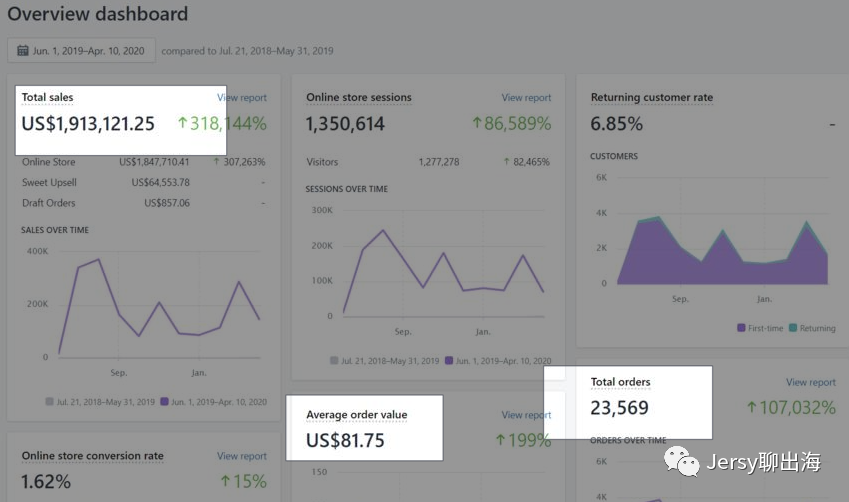Open the Jun. 1, 2019–Apr. 10, 2020 date range picker

coord(81,51)
